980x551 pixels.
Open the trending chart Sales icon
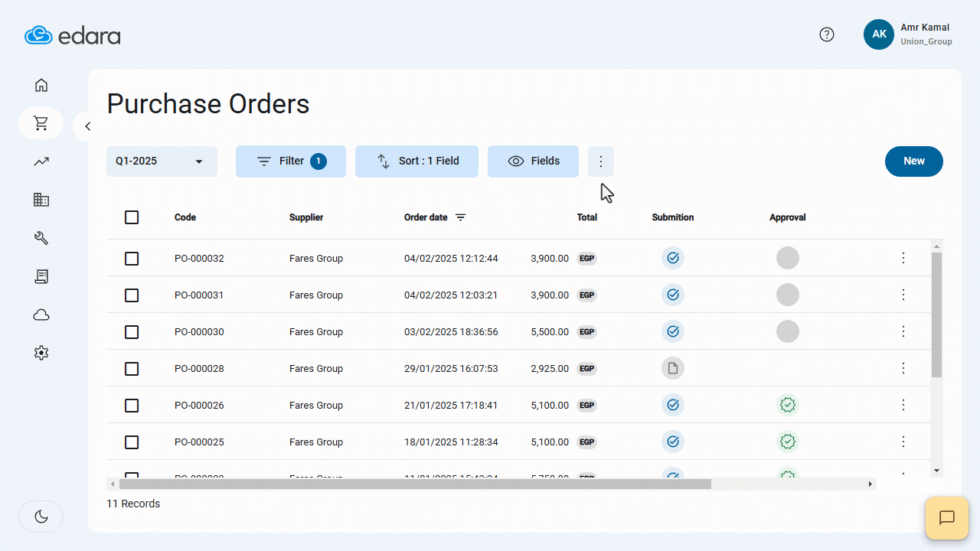coord(41,161)
